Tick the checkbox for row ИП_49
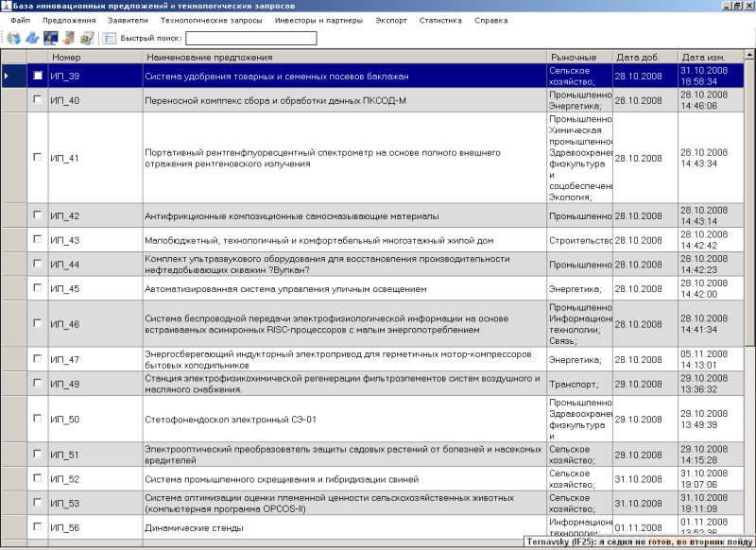 coord(38,383)
